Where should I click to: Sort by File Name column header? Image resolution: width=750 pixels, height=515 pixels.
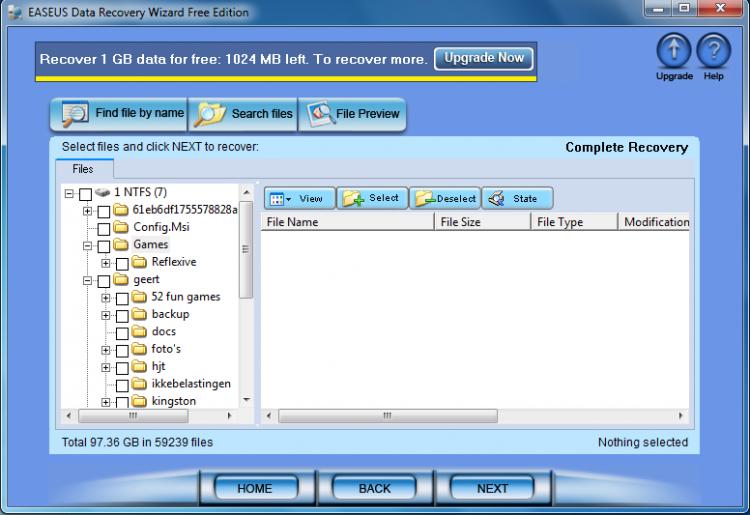(346, 222)
